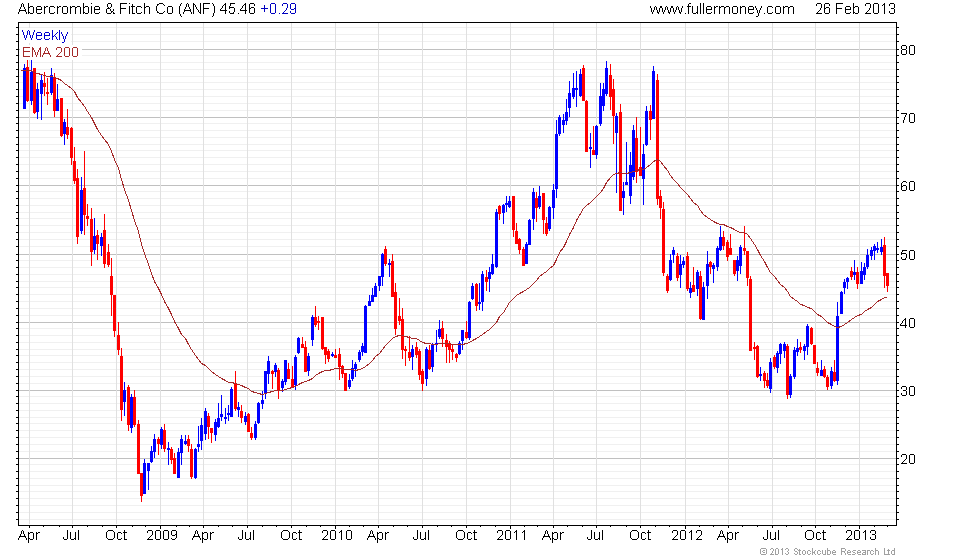
Task: Click the price change value '+0.29'
Action: coord(279,9)
